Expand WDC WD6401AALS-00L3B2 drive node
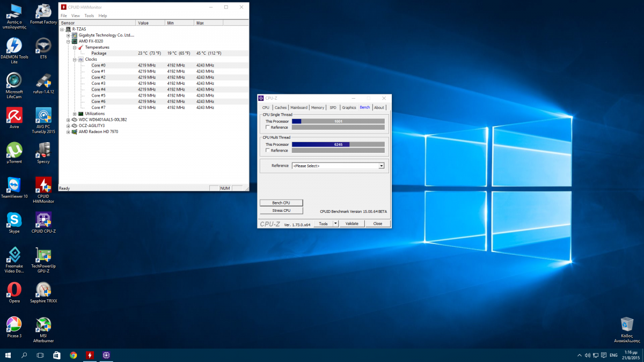 tap(68, 120)
